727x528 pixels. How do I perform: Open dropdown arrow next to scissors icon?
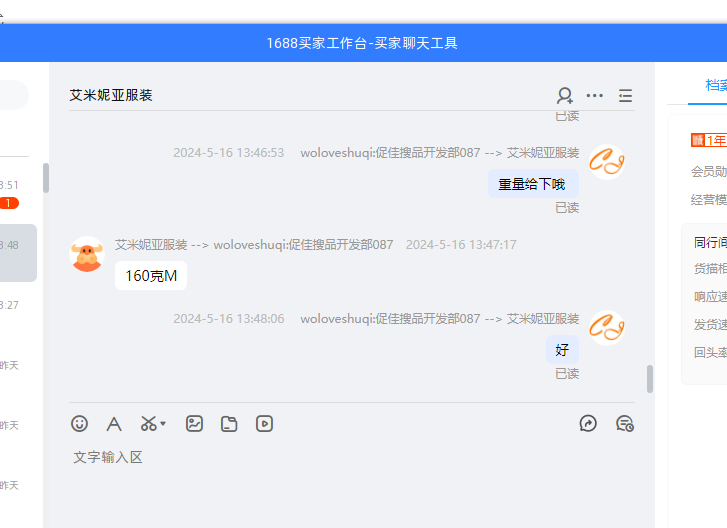pos(163,424)
